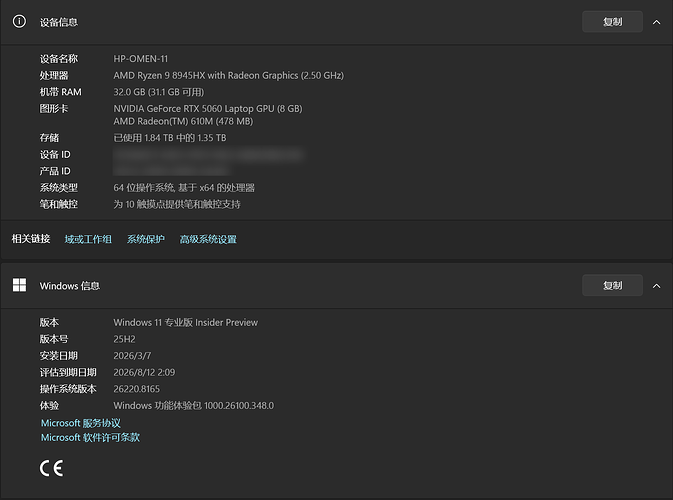Select the NVIDIA GeForce RTX 5060 line
This screenshot has width=673, height=500.
click(208, 109)
